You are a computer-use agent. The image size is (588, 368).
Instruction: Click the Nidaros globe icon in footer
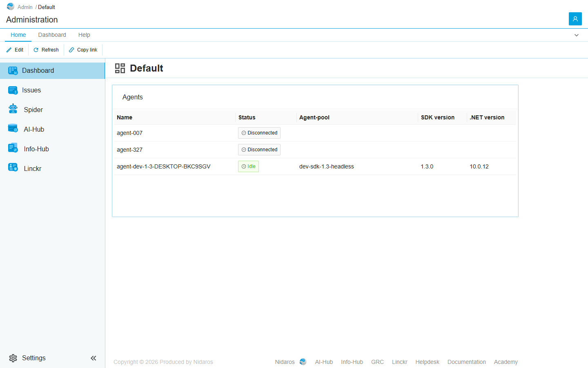tap(303, 362)
